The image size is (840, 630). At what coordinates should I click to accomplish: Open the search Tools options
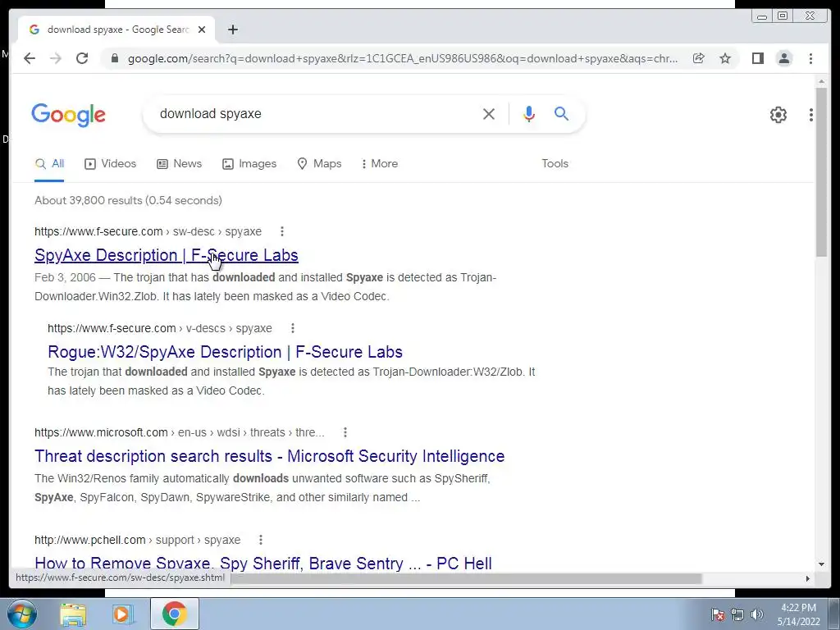(555, 164)
